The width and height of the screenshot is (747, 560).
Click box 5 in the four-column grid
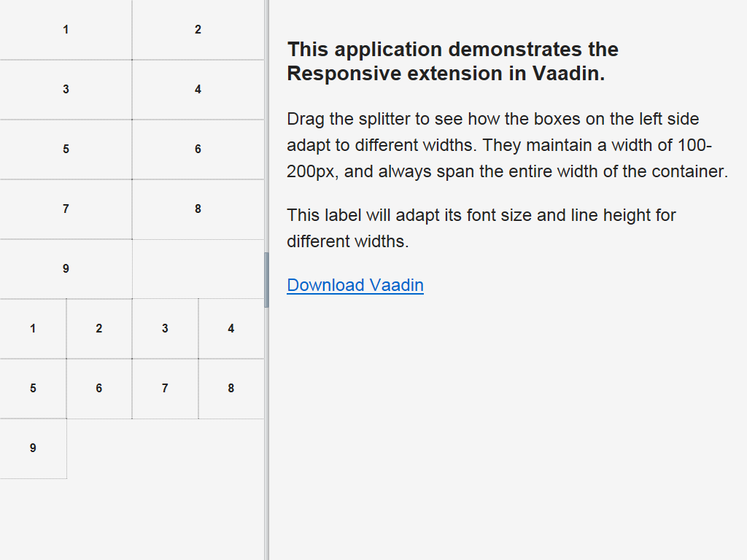click(33, 389)
